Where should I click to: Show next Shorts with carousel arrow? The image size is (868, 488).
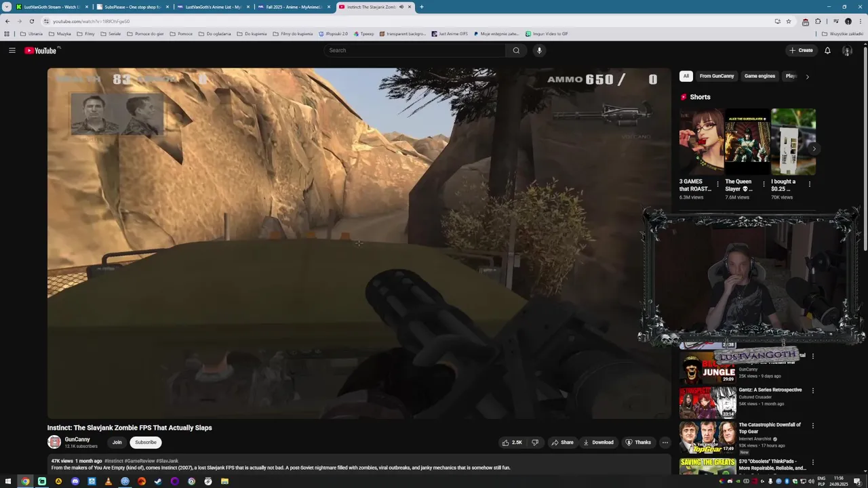tap(814, 148)
